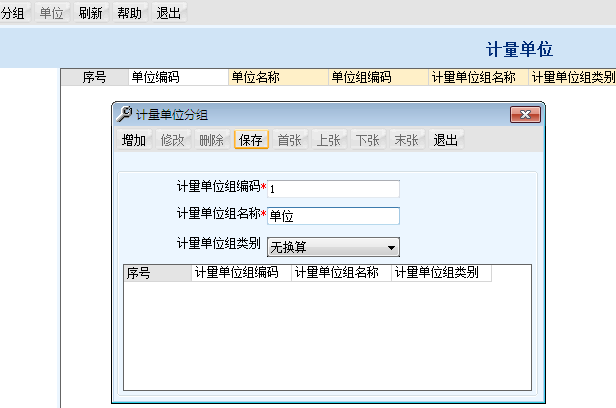
Task: Click 删除 in the dialog toolbar
Action: (212, 140)
